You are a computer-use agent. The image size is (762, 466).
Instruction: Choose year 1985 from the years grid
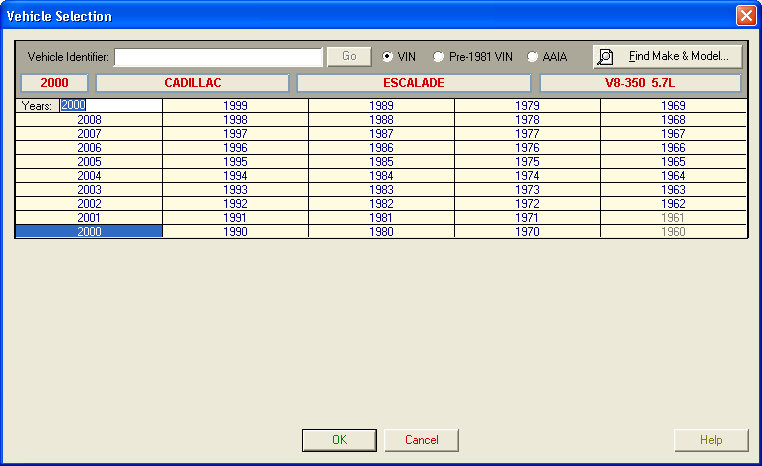click(x=381, y=161)
